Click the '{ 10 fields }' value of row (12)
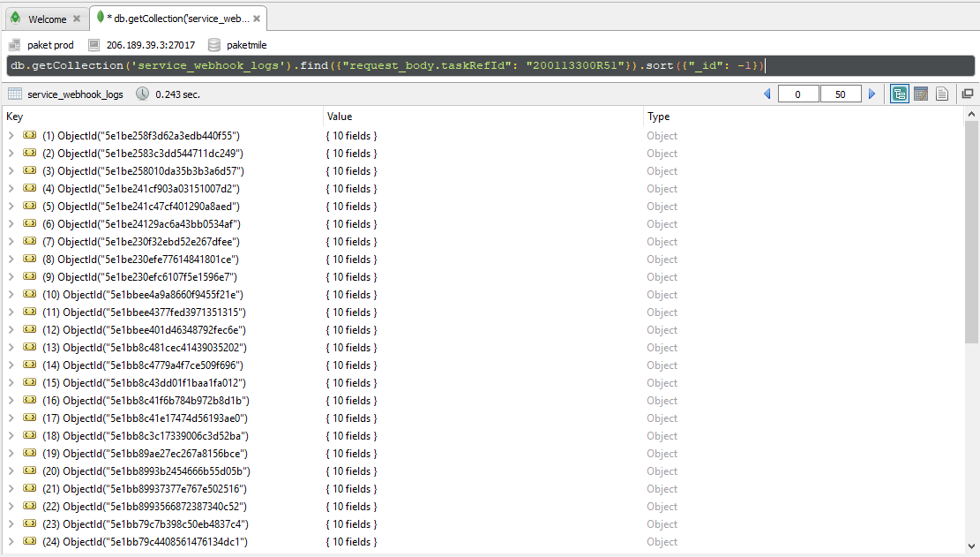980x557 pixels. pyautogui.click(x=351, y=330)
